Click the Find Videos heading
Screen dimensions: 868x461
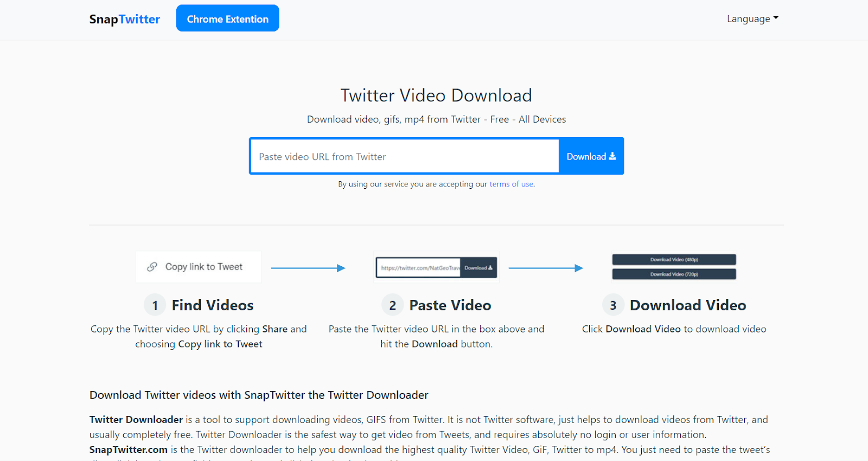pyautogui.click(x=213, y=305)
